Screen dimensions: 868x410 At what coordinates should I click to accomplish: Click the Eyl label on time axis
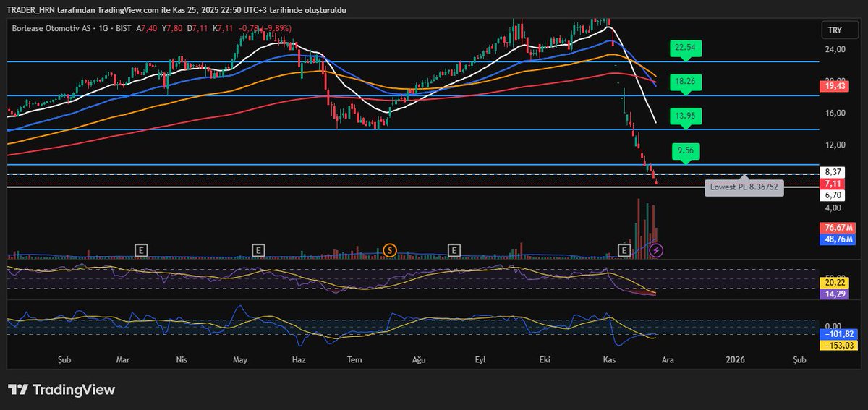tap(480, 359)
